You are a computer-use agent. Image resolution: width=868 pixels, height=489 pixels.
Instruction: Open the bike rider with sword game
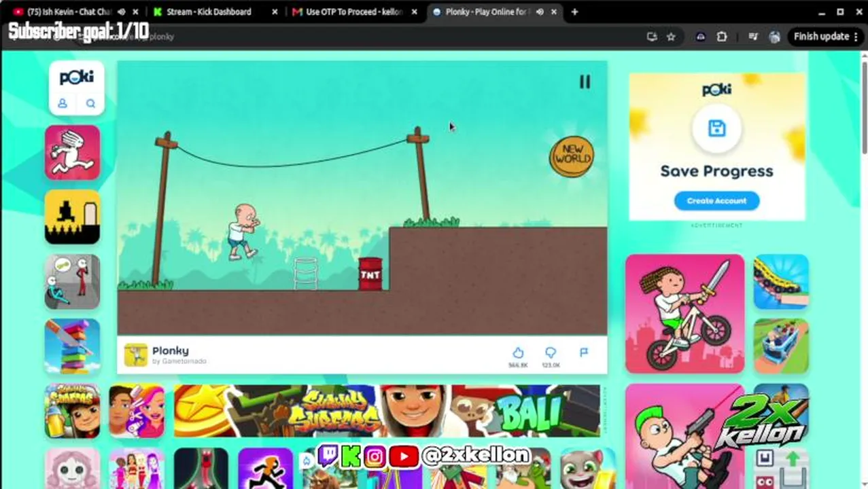684,314
